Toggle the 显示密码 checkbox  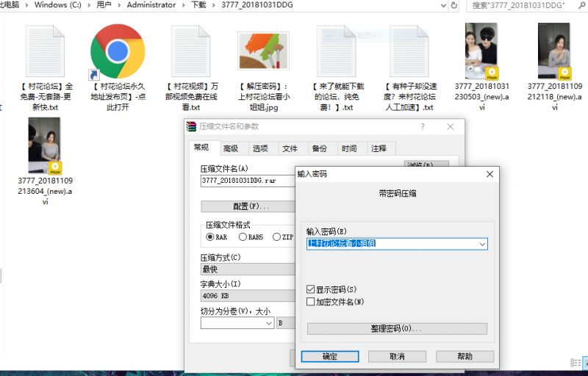coord(310,289)
